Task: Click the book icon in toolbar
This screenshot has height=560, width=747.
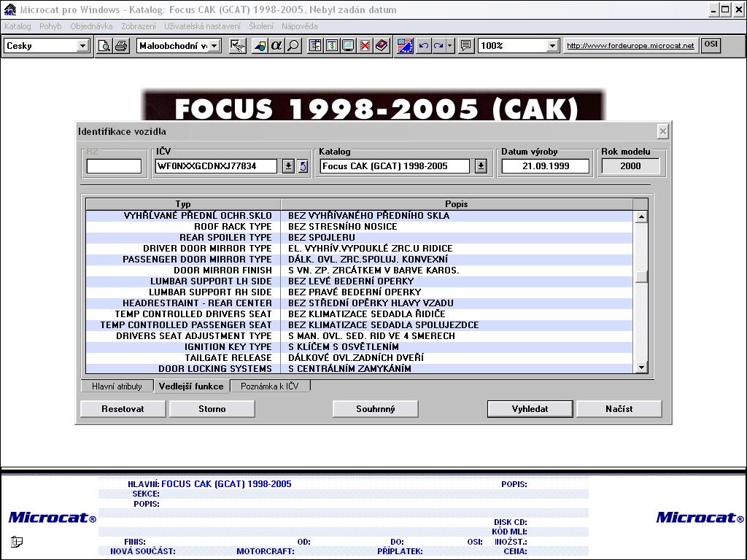Action: click(x=382, y=46)
